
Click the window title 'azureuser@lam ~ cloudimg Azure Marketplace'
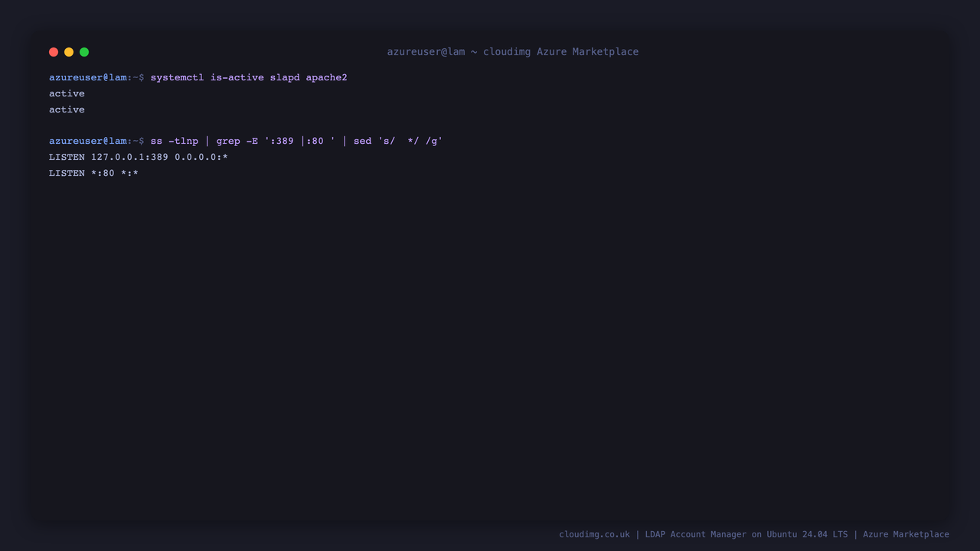tap(512, 52)
